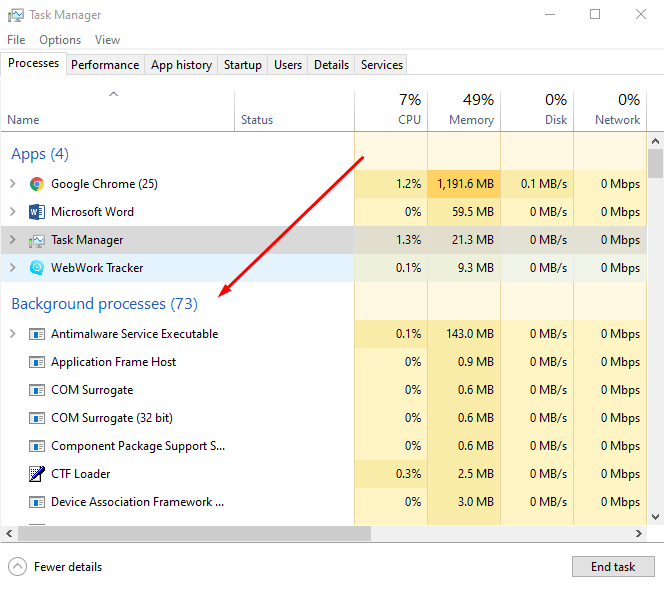Click the Fewer details link
664x590 pixels.
point(68,567)
